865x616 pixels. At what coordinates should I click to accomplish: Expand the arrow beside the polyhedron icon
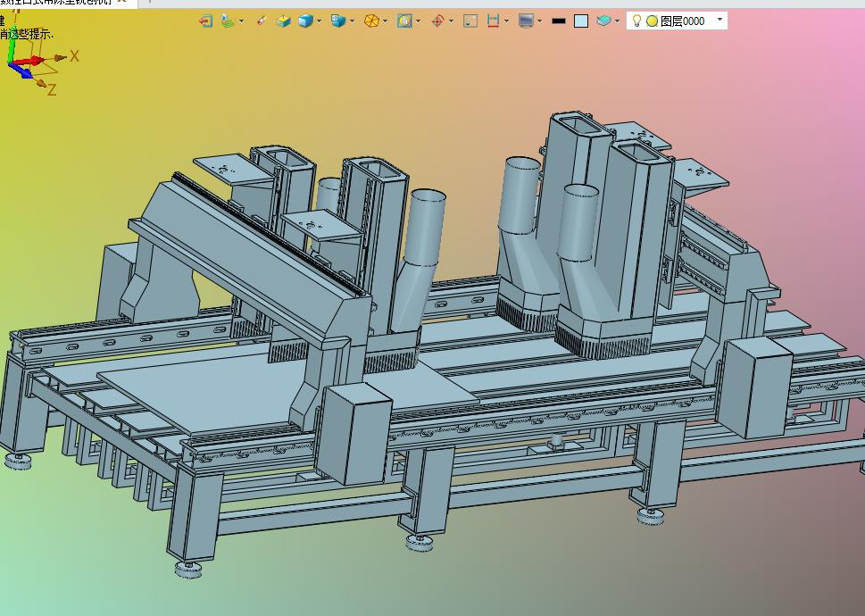coord(385,21)
